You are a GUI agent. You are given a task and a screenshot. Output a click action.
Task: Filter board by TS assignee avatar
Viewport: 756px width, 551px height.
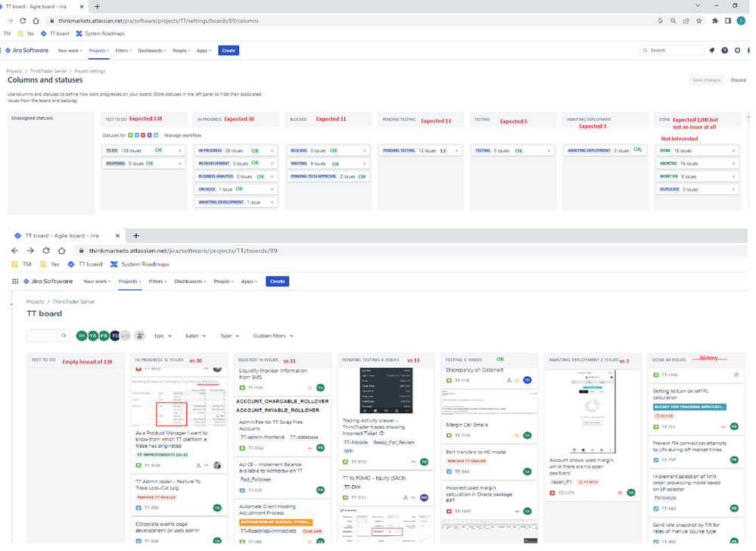tap(115, 336)
